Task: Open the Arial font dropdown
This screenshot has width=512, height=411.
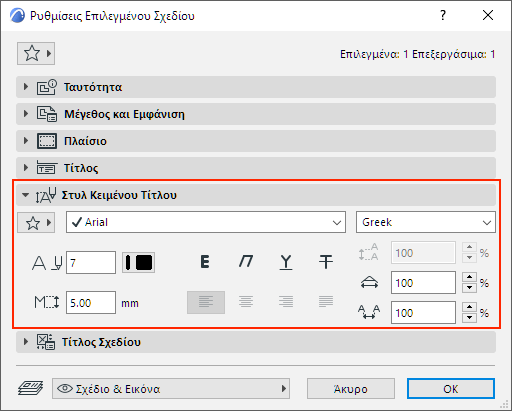Action: (x=206, y=222)
